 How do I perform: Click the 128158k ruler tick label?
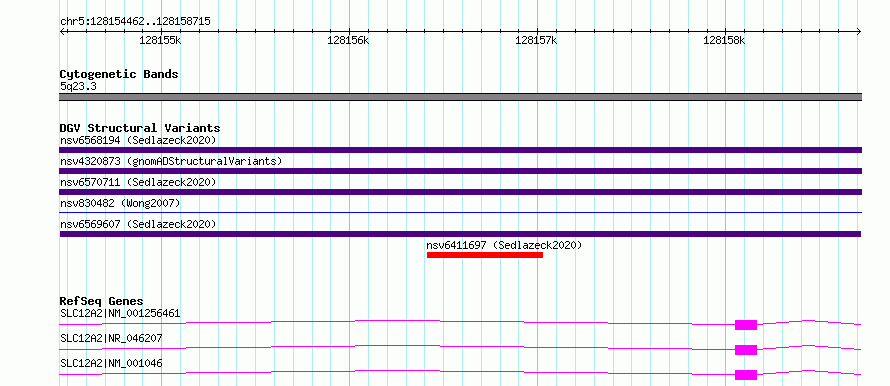click(724, 41)
